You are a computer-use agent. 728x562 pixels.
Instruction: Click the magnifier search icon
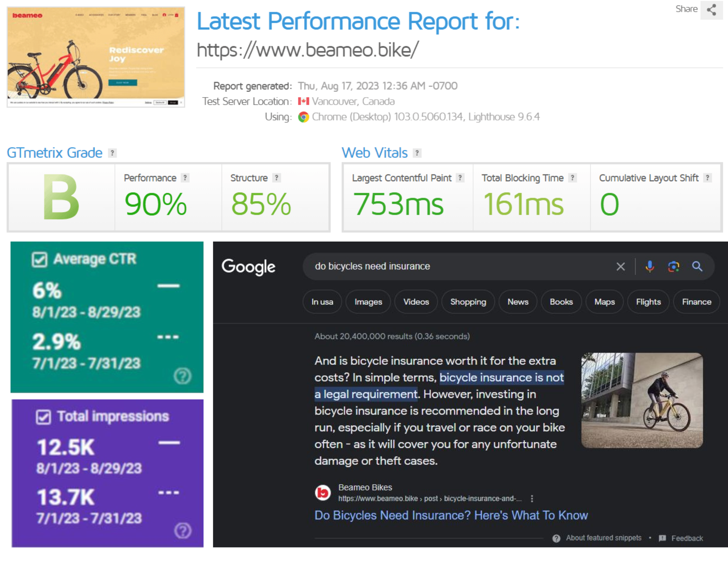click(x=697, y=267)
